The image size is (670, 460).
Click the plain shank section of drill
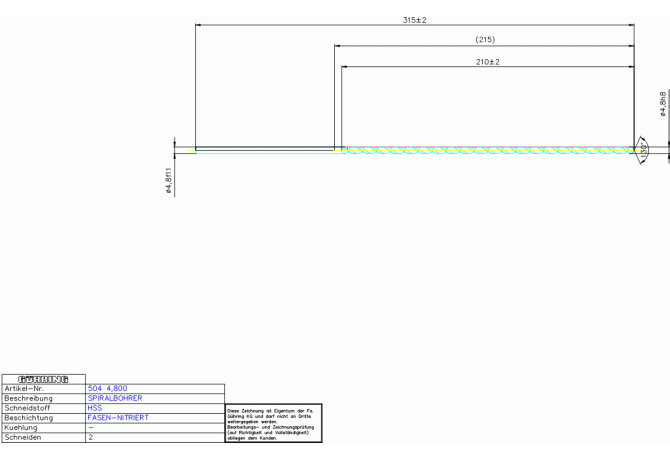265,150
